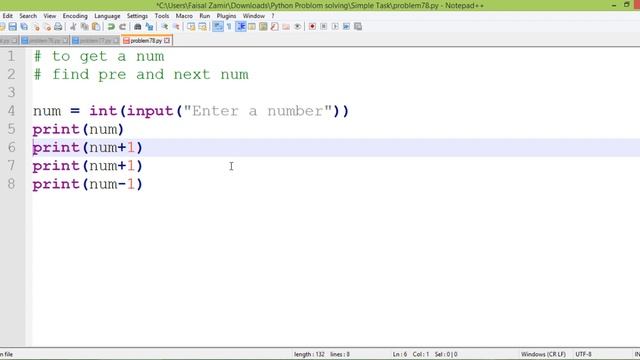Click the Close All toolbar icon
640x360 pixels.
pyautogui.click(x=47, y=27)
